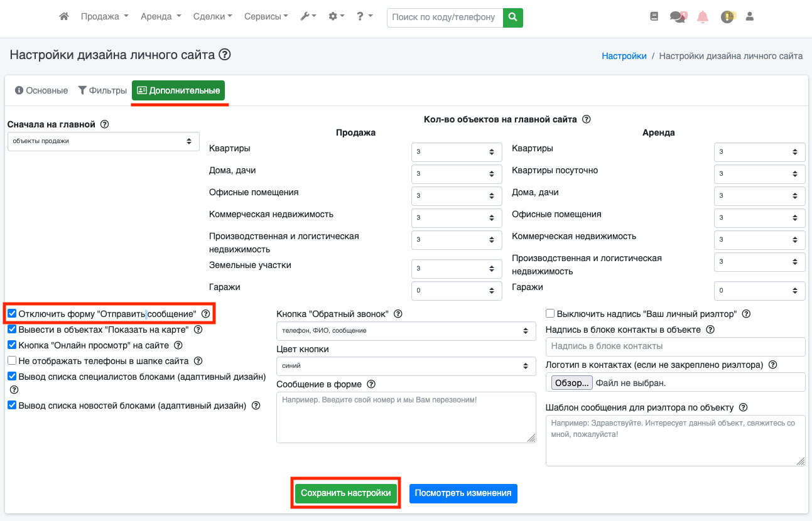
Task: Check "Выключить надпись Ваш личный риэлтор"
Action: (550, 314)
